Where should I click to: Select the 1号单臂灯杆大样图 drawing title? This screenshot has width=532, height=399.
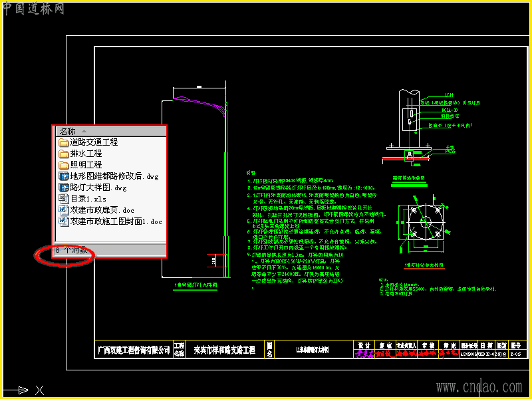[x=196, y=285]
